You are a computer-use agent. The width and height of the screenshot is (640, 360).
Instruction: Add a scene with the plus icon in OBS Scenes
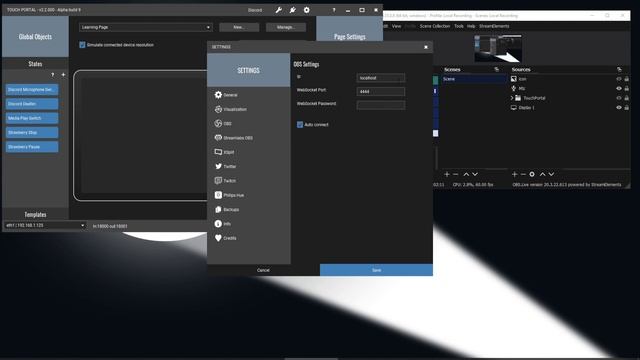[x=447, y=174]
